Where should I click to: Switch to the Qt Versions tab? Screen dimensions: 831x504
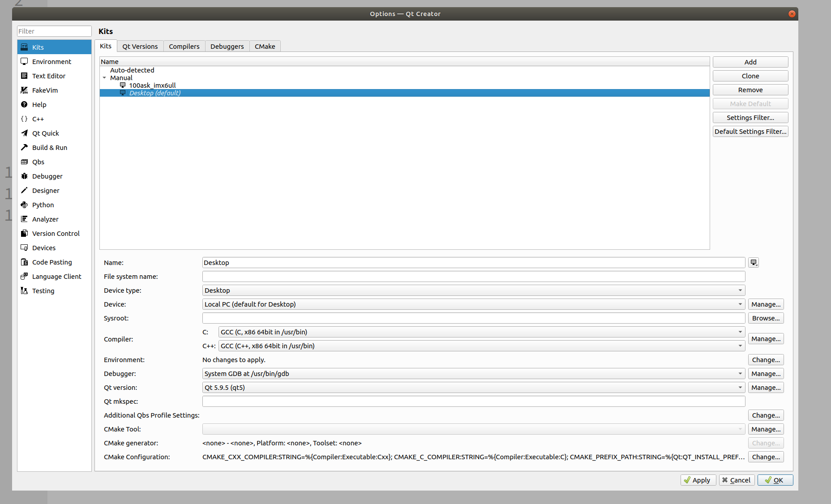[x=140, y=47]
